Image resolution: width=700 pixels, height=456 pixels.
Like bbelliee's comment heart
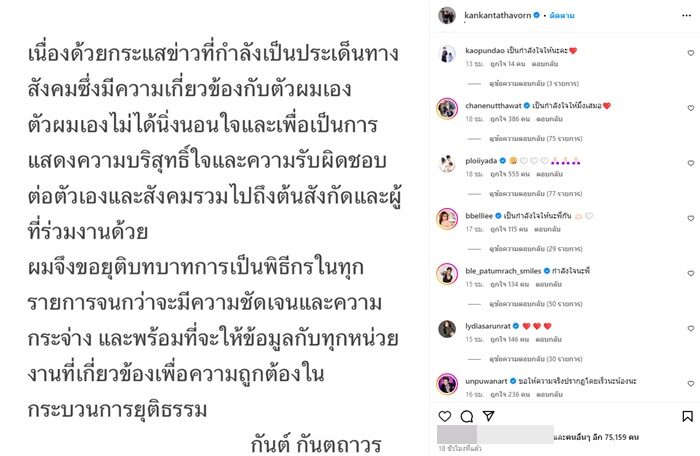point(691,218)
